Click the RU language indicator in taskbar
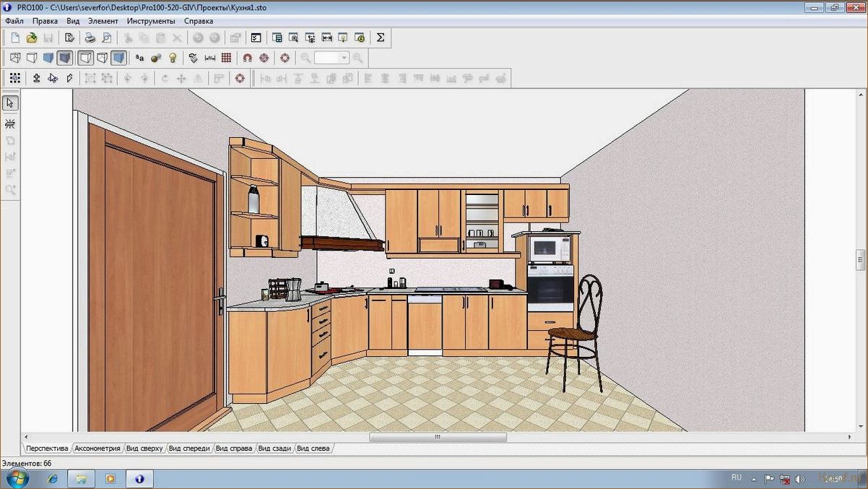868x489 pixels. coord(736,478)
